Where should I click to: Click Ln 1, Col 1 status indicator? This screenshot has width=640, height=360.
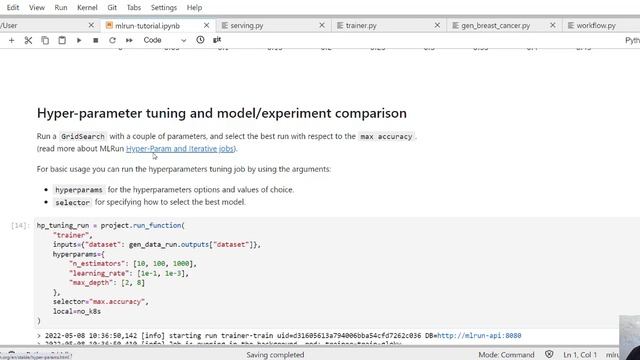click(x=580, y=355)
